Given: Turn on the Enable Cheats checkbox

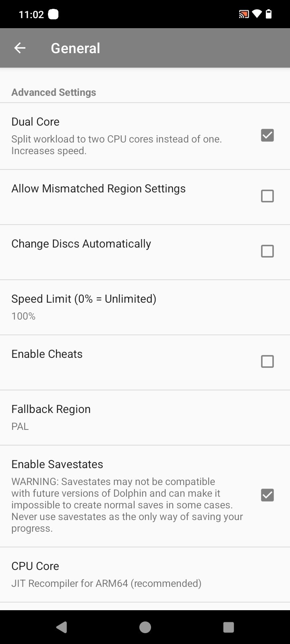Looking at the screenshot, I should point(267,361).
